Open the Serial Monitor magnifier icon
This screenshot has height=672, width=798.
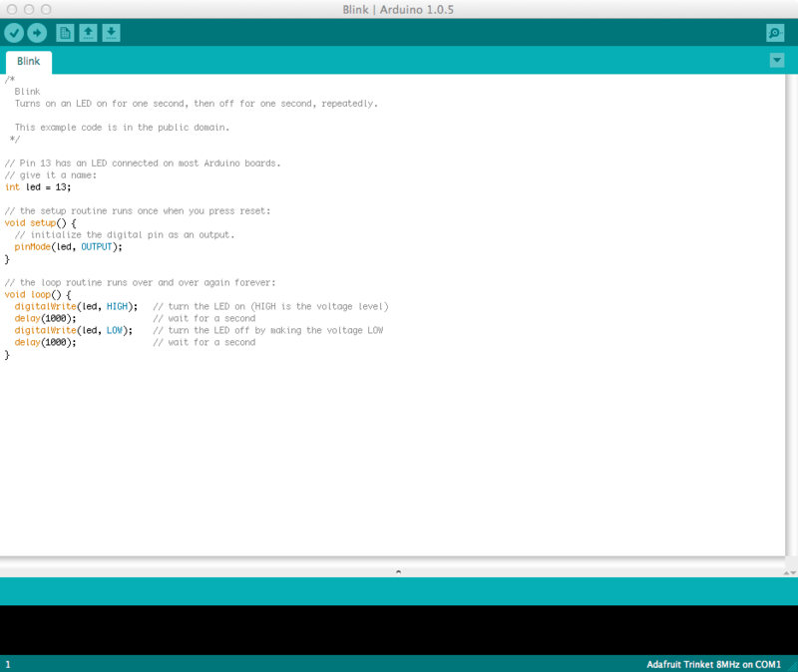(775, 34)
